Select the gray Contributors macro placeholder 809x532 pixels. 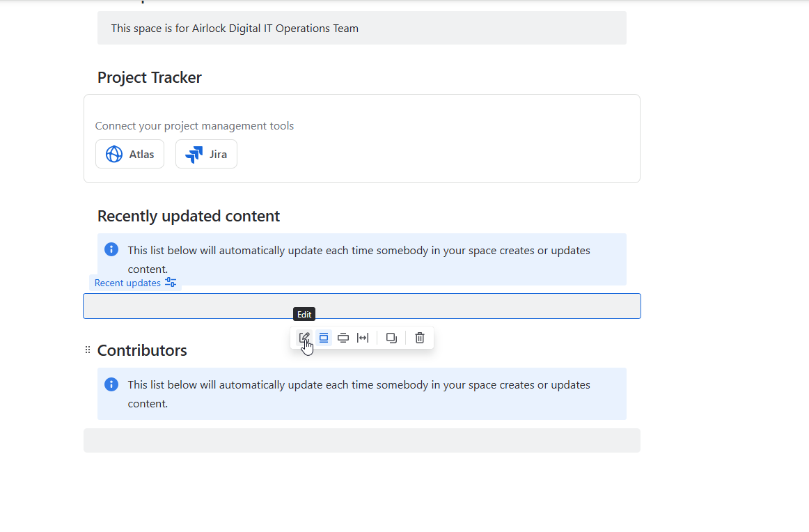pos(361,440)
